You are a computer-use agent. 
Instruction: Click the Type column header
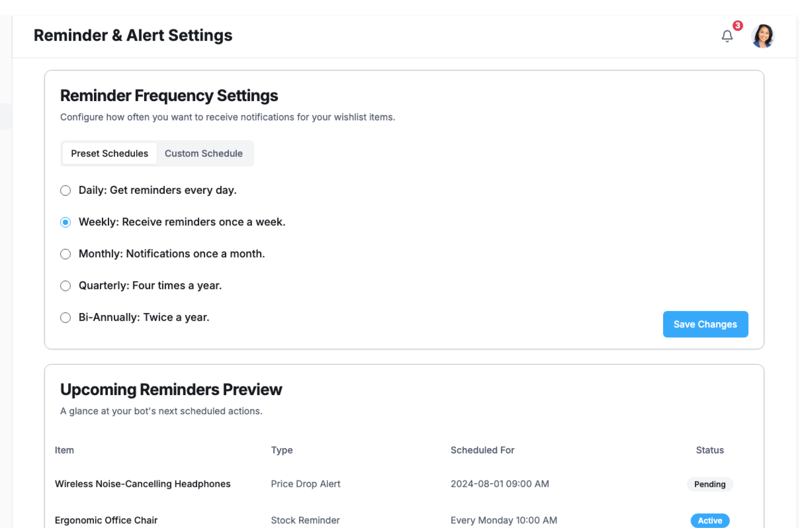pyautogui.click(x=282, y=450)
